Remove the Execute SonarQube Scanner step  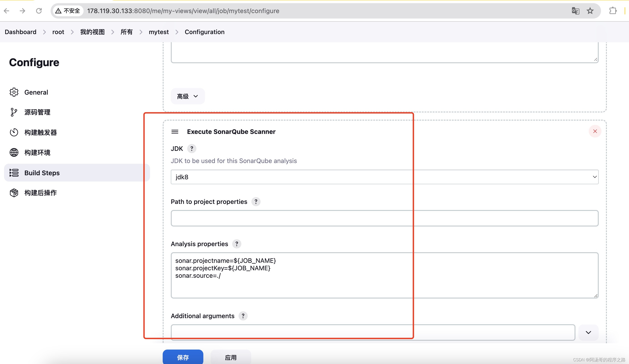pyautogui.click(x=595, y=131)
